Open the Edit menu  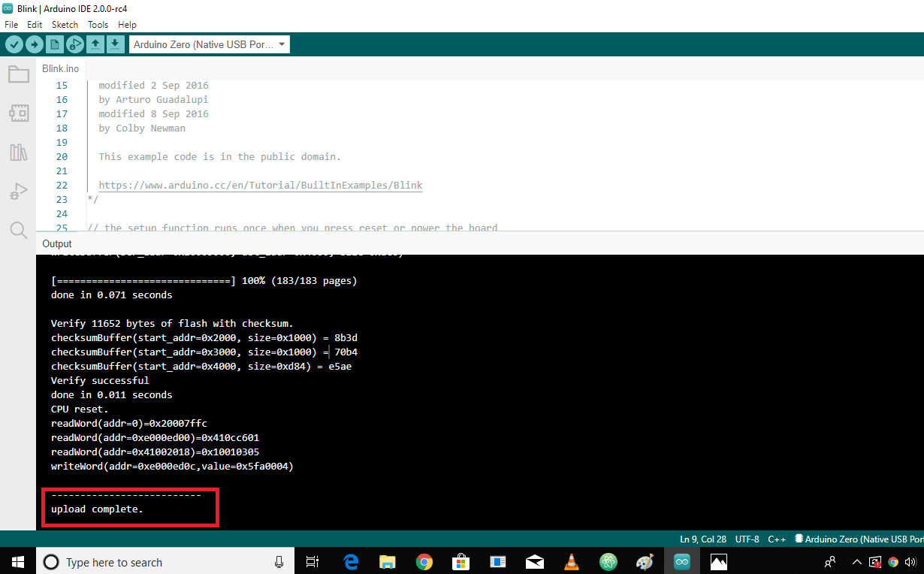(35, 25)
